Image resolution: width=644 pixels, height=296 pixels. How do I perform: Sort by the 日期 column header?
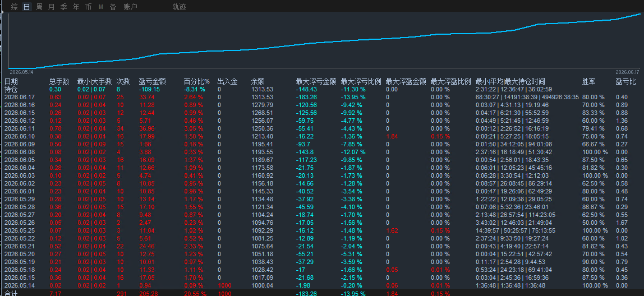click(11, 81)
